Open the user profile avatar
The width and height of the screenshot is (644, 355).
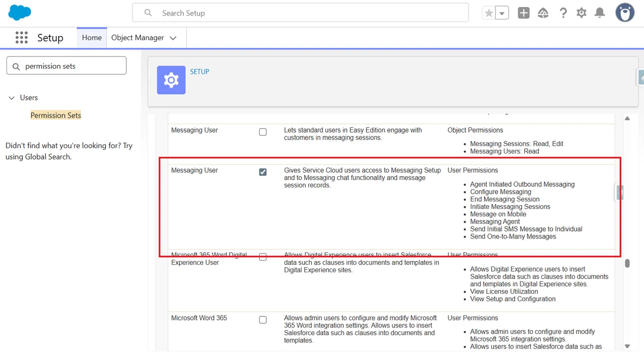tap(625, 12)
